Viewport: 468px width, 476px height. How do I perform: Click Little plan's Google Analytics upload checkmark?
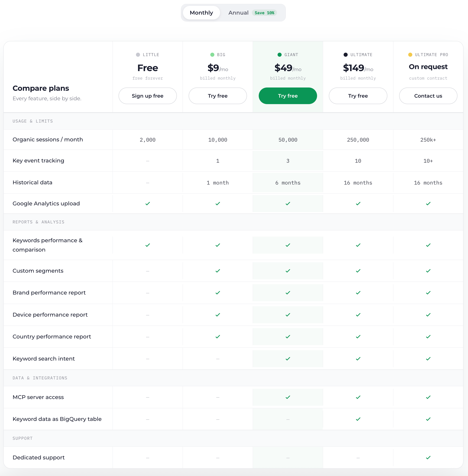[147, 204]
